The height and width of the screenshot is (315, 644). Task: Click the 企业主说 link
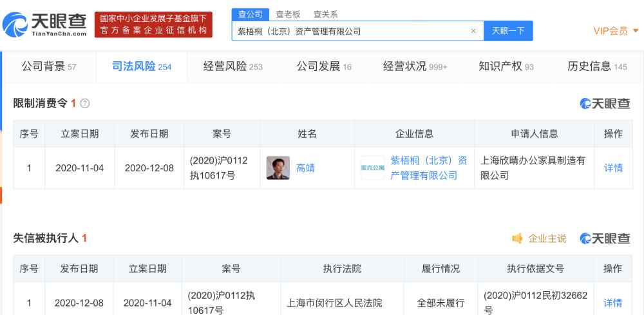pyautogui.click(x=547, y=238)
